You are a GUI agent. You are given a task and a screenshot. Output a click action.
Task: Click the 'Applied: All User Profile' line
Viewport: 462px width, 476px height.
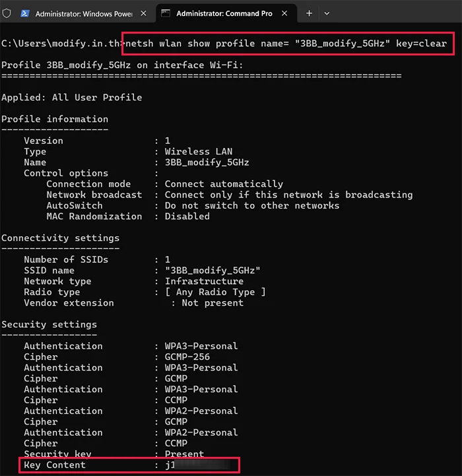[72, 98]
